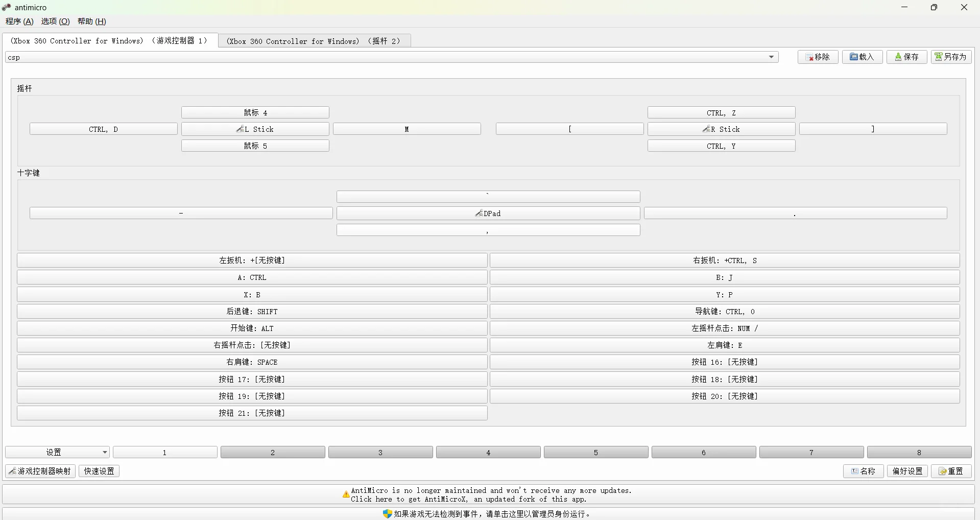The width and height of the screenshot is (980, 520).
Task: Click the 右摇杆点击 button
Action: click(x=252, y=345)
